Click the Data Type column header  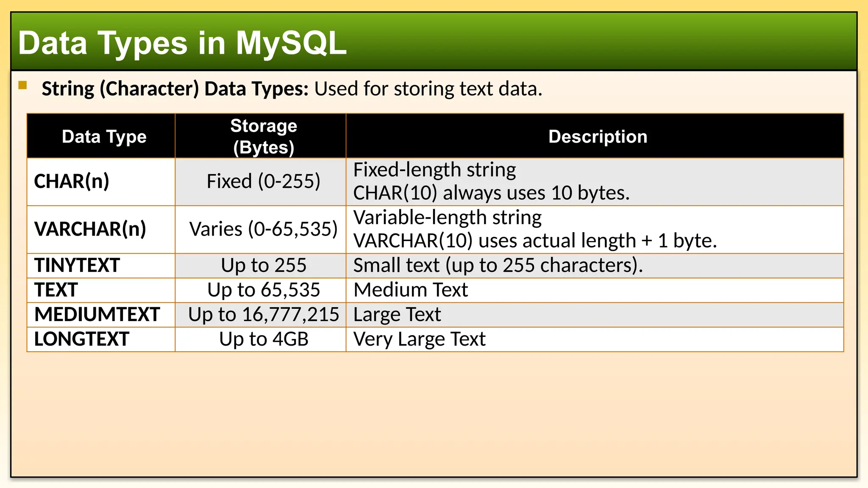point(104,137)
